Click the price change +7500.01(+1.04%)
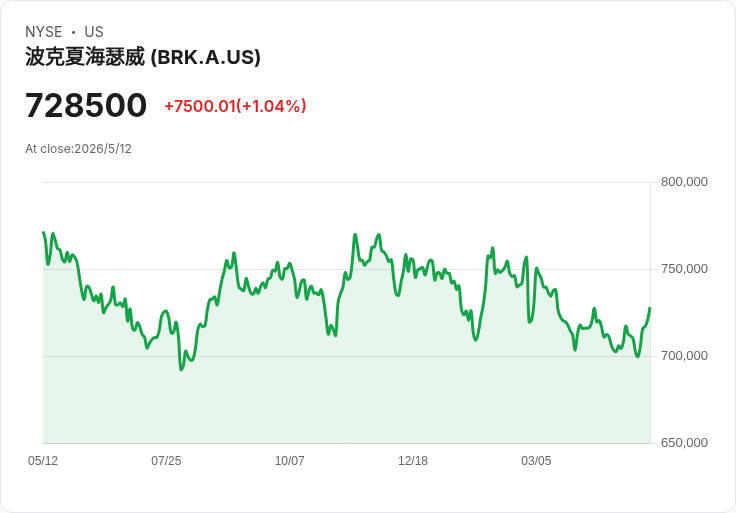This screenshot has width=736, height=513. 235,106
